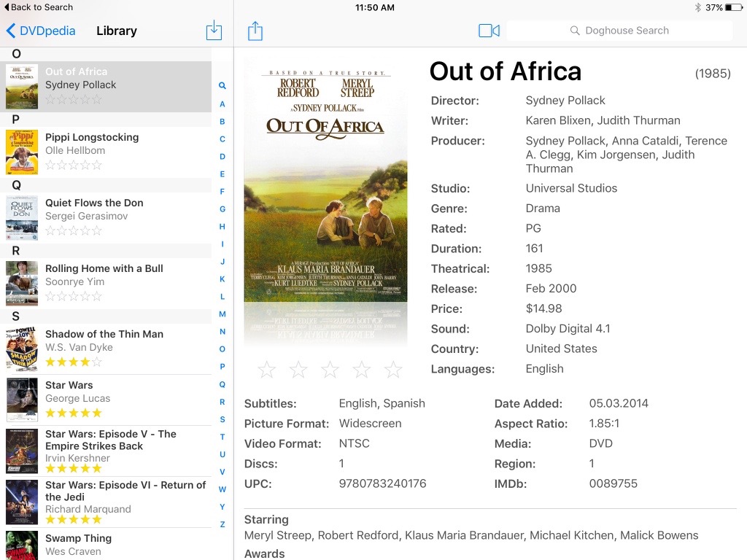Tap the IMDb value 0089755

tap(613, 484)
